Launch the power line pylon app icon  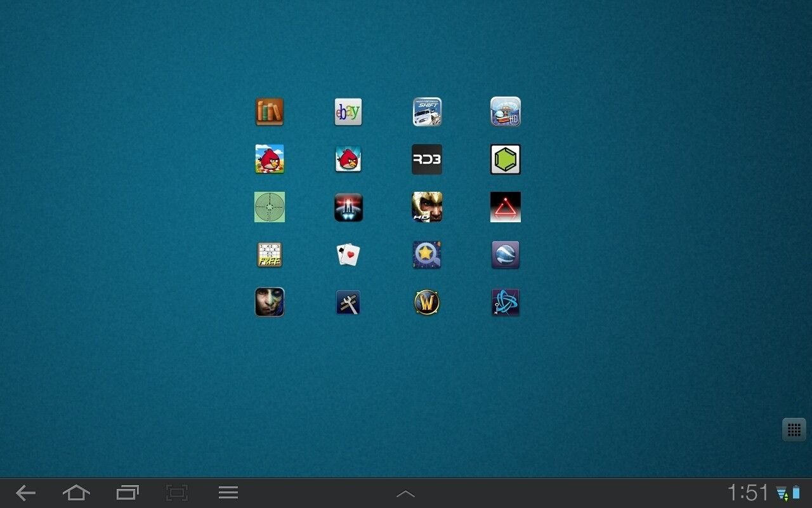click(348, 302)
